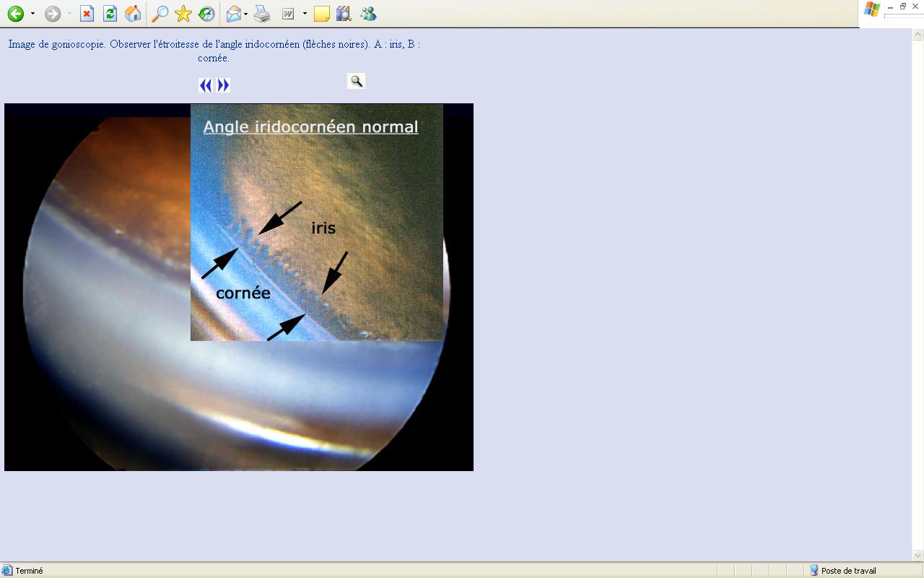Click the scrollbar down arrow

(918, 556)
